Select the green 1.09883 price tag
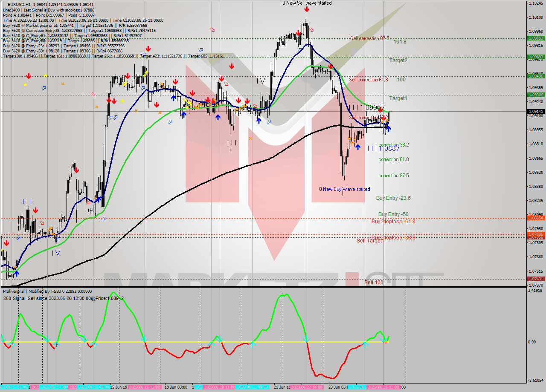 (x=535, y=38)
